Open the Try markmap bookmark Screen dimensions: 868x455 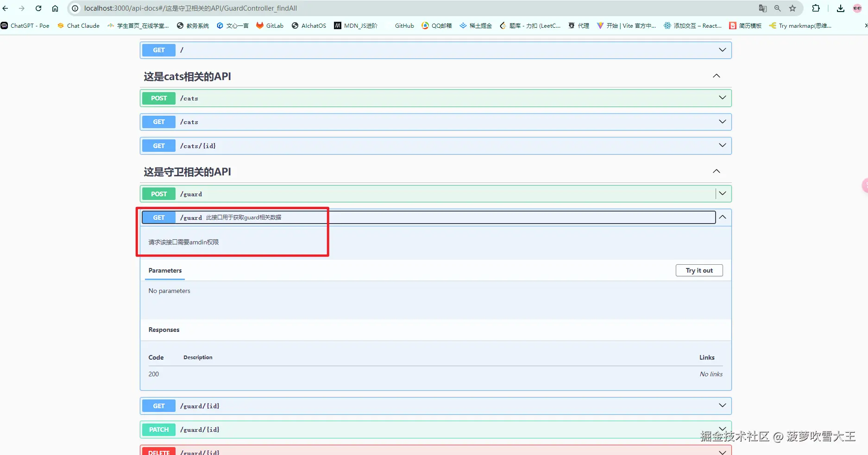coord(800,25)
